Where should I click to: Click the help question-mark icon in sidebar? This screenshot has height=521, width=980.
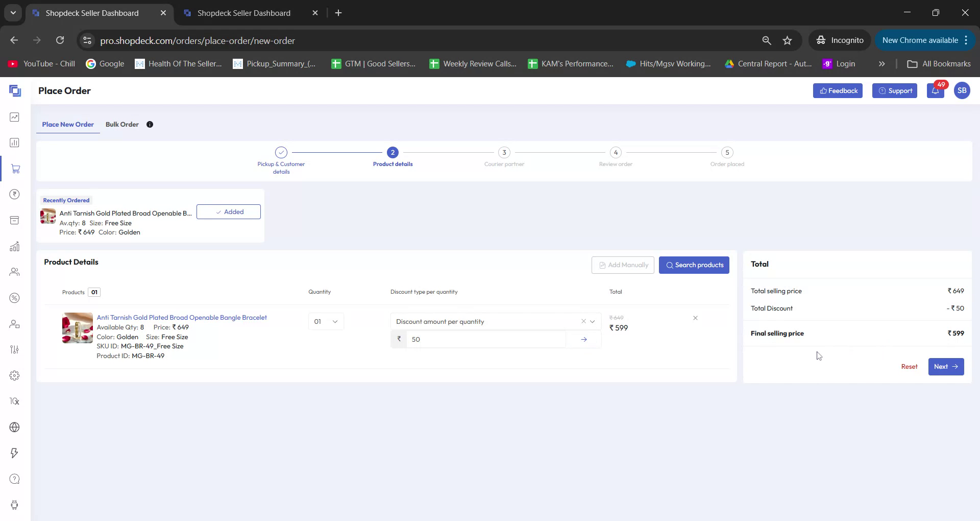(15, 479)
